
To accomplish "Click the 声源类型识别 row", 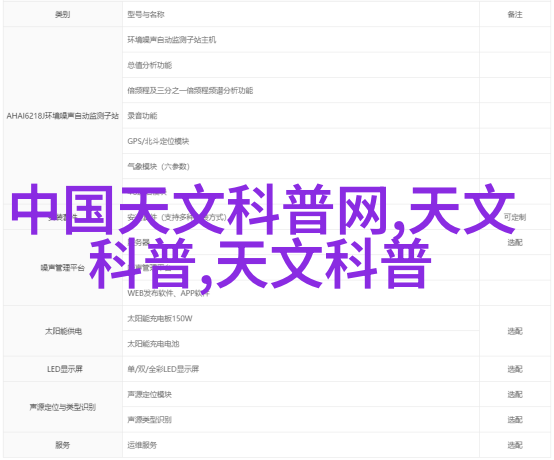I will coord(301,420).
